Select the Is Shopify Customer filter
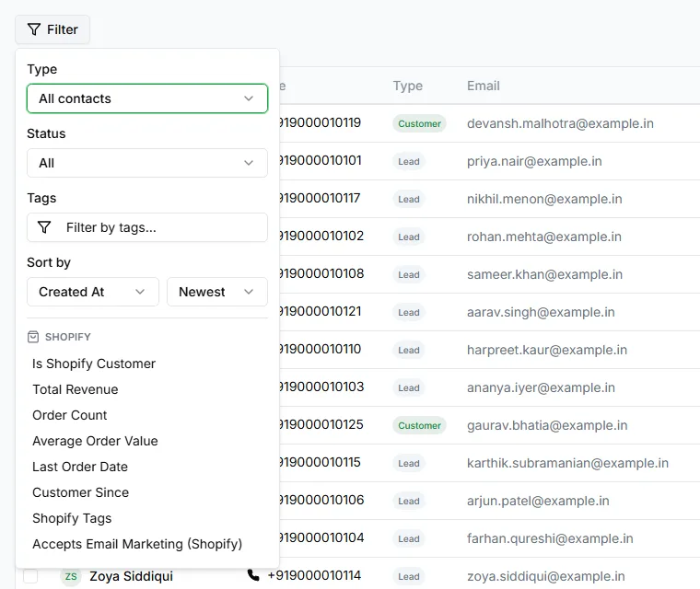Image resolution: width=700 pixels, height=589 pixels. 94,364
